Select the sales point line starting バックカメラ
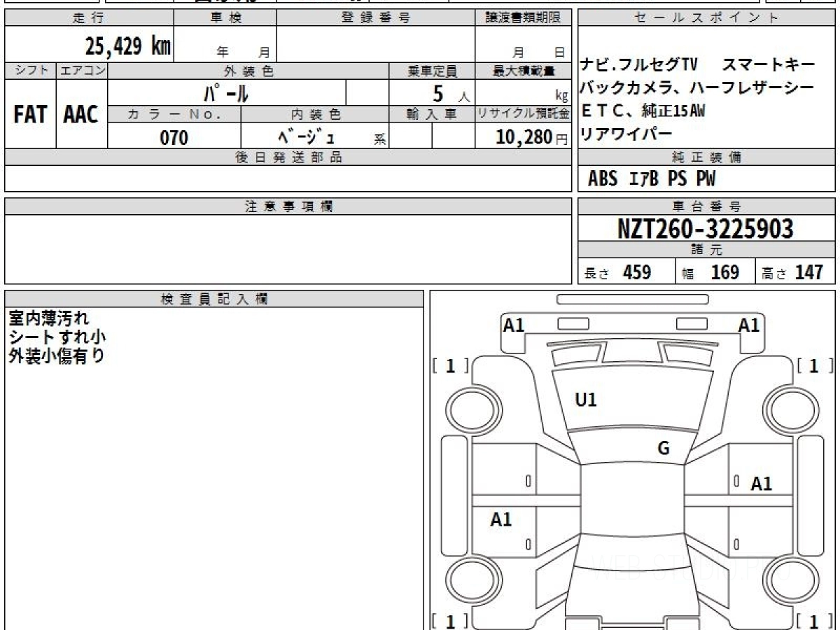This screenshot has width=840, height=630. 697,88
